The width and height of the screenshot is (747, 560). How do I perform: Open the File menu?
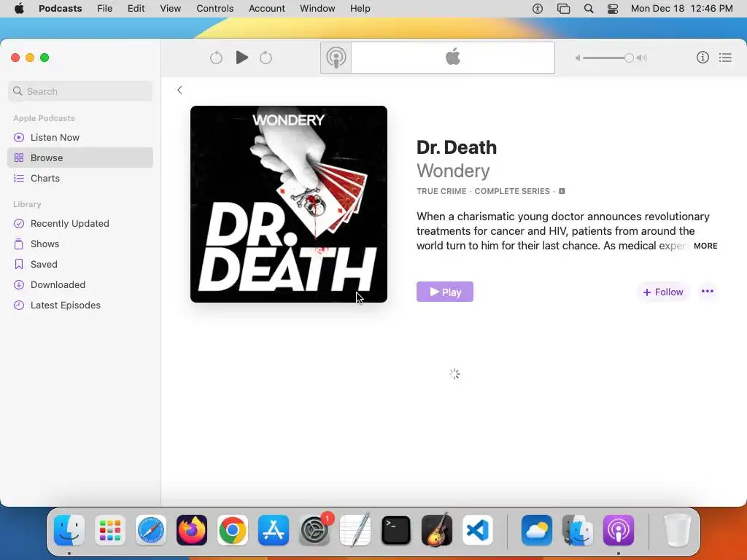click(105, 8)
